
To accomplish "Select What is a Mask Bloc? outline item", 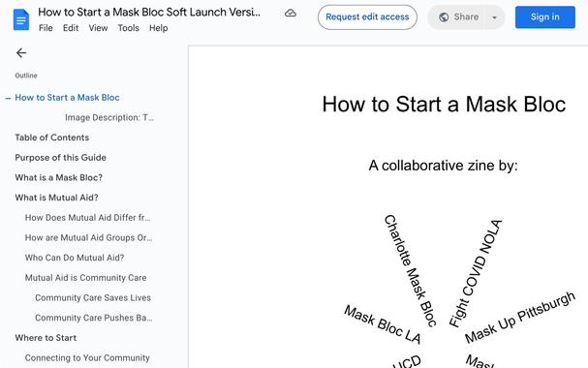I will pos(58,177).
